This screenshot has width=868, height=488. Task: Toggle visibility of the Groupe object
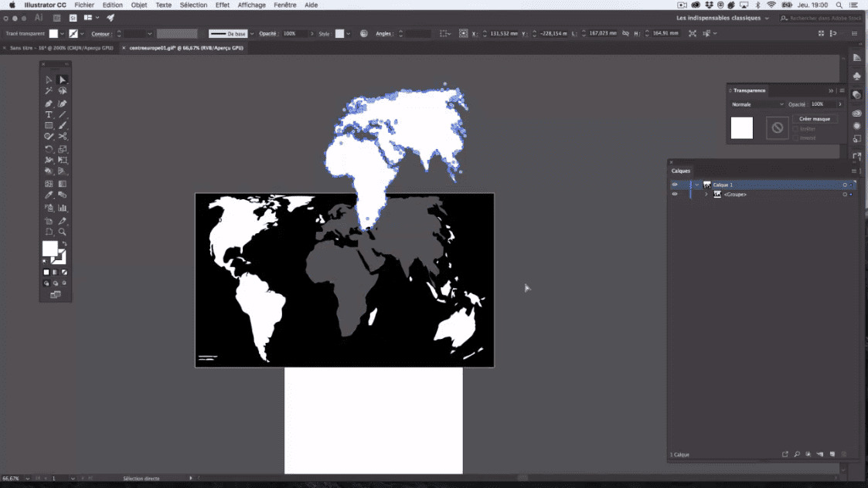(675, 194)
